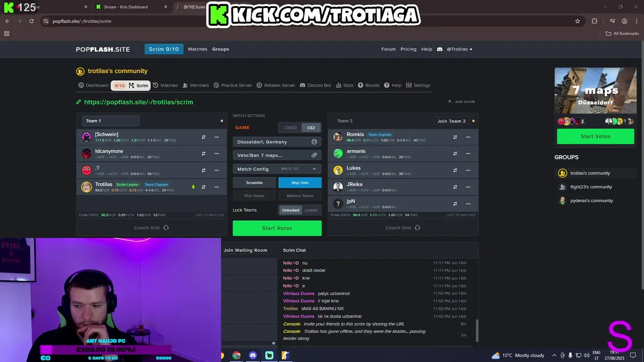Click Join Team 2 button

coord(451,121)
